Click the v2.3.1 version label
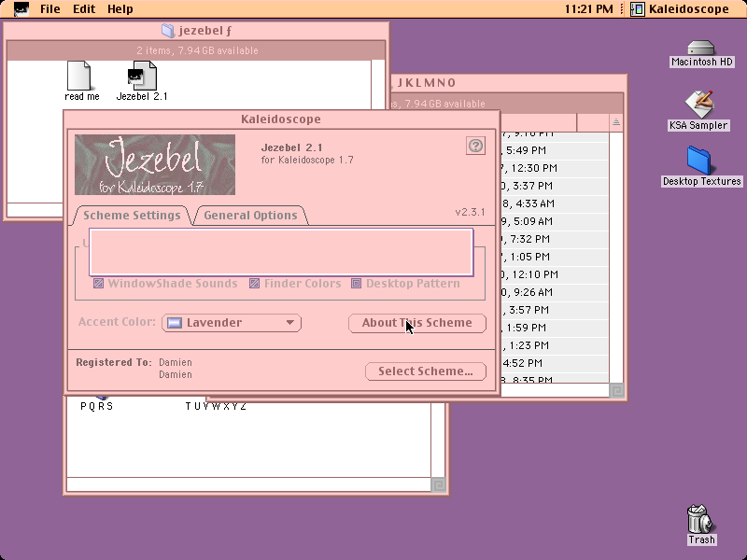Image resolution: width=747 pixels, height=560 pixels. (x=470, y=213)
